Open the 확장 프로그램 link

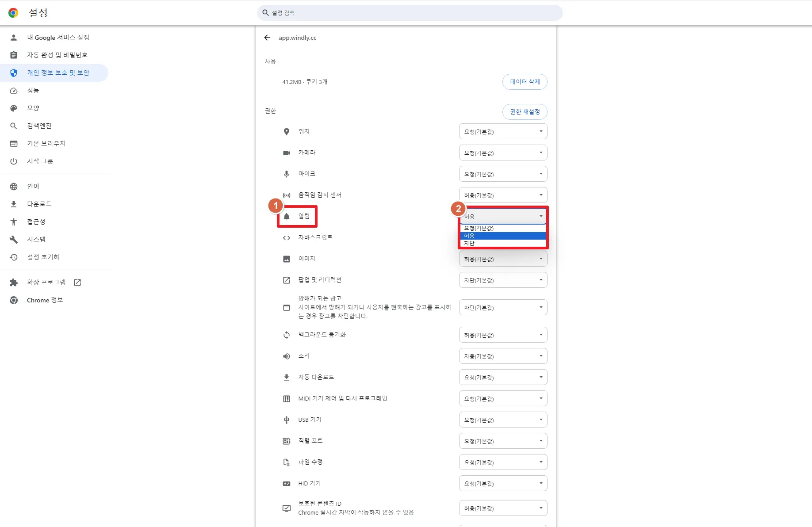tap(54, 283)
